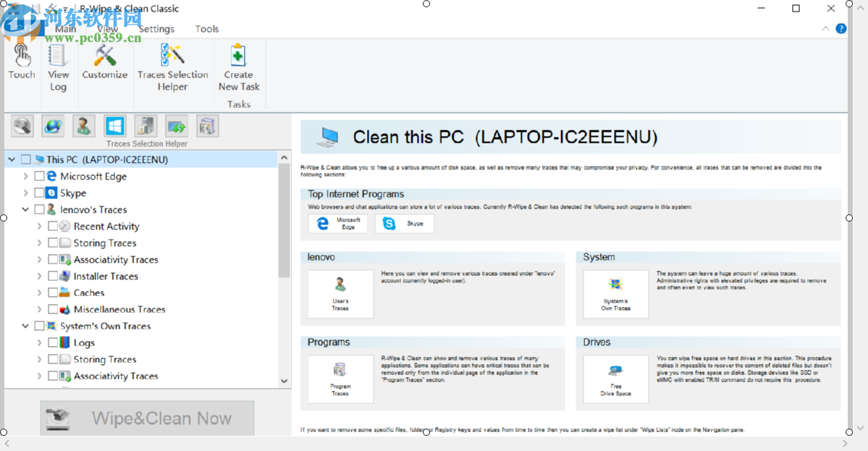Click the Microsoft Edge tile in Top Internet Programs
Image resolution: width=868 pixels, height=451 pixels.
(x=337, y=224)
